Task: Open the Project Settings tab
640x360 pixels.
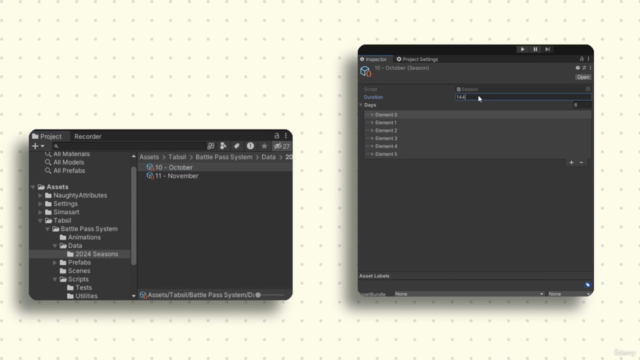Action: pos(417,59)
